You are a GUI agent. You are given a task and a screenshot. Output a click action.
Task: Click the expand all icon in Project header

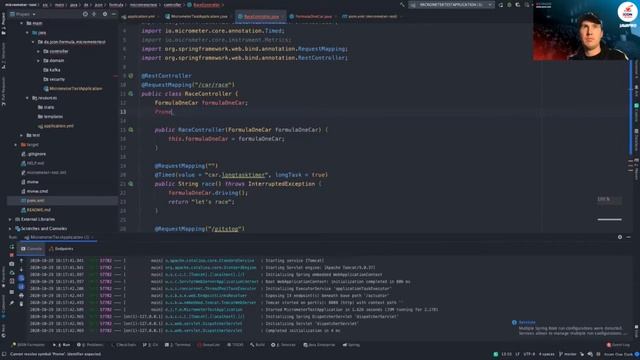point(94,14)
